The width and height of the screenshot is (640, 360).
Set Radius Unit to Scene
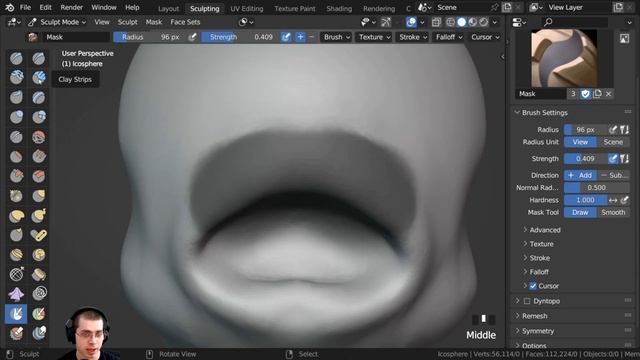pos(613,142)
